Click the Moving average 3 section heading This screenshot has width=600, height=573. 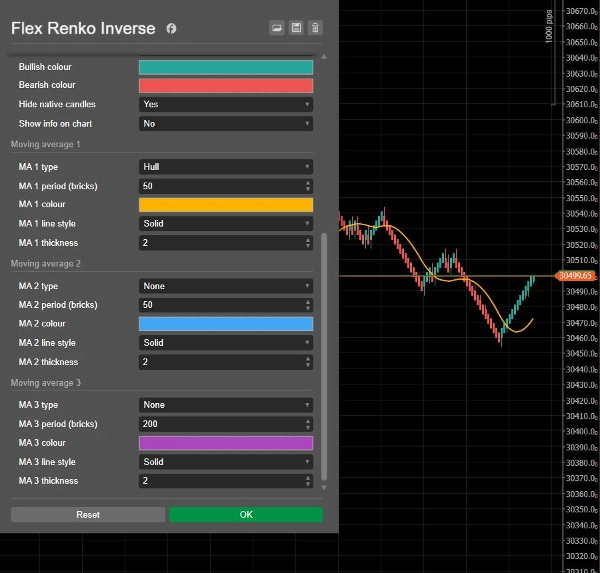click(x=46, y=383)
